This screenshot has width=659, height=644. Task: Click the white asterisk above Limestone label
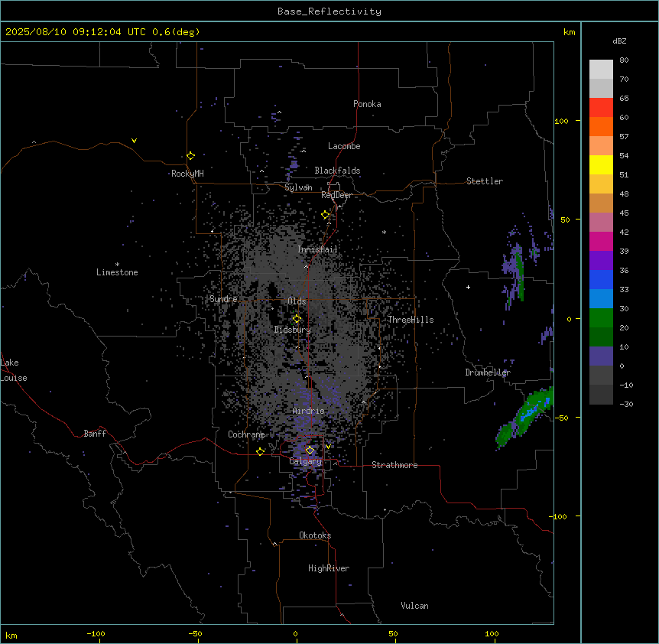117,265
